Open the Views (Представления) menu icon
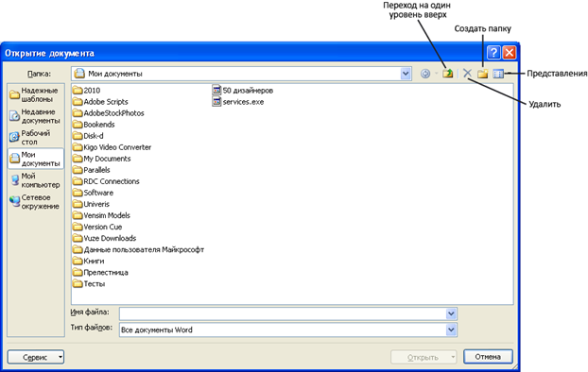This screenshot has width=588, height=372. [x=498, y=74]
